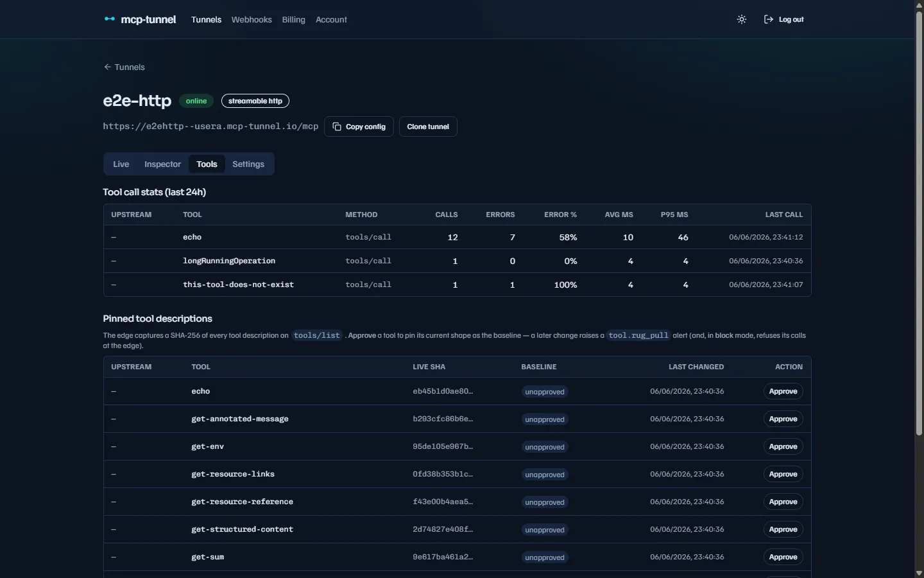Click the SHA eb45b1d0ae80… cell
Viewport: 924px width, 578px height.
click(443, 391)
